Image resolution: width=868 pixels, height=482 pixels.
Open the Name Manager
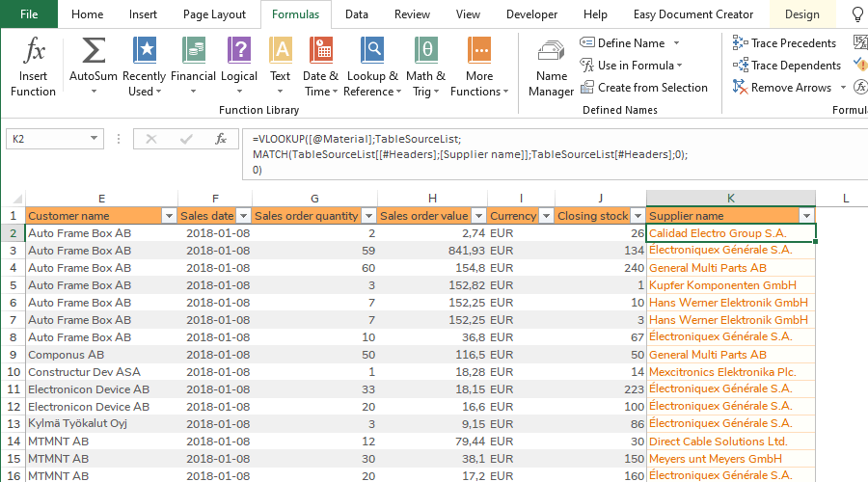552,67
